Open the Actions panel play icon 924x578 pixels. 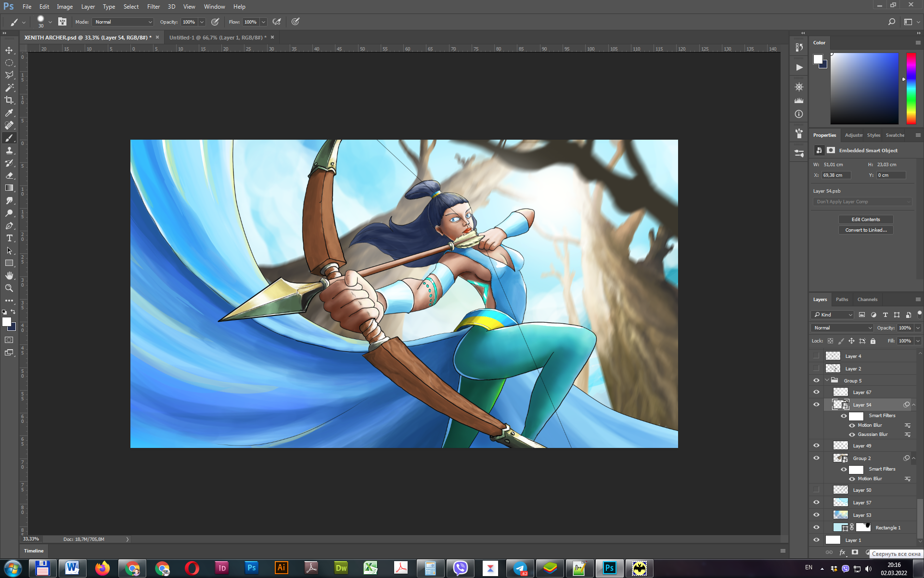pyautogui.click(x=799, y=67)
